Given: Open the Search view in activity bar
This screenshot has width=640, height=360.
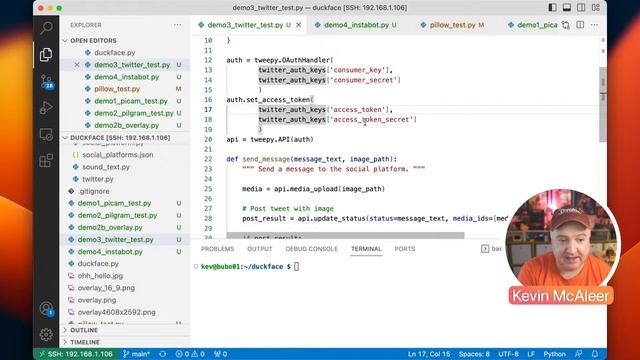Looking at the screenshot, I should (x=46, y=28).
